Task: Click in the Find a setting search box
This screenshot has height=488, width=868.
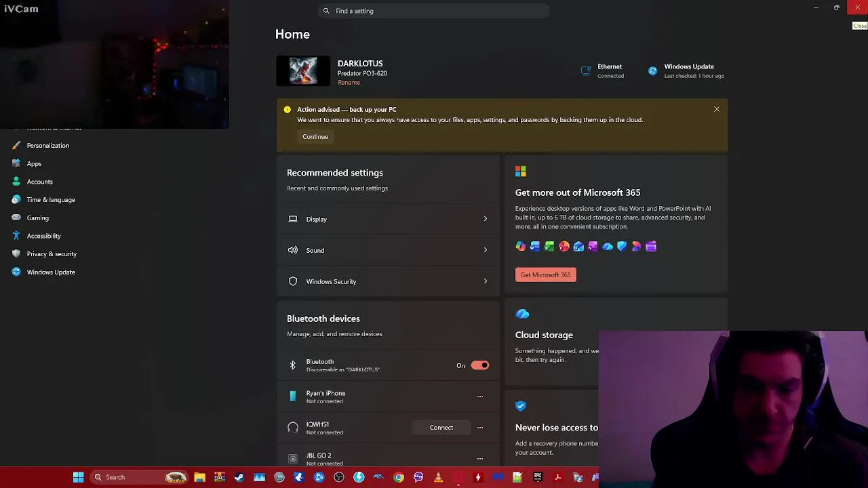Action: tap(434, 11)
